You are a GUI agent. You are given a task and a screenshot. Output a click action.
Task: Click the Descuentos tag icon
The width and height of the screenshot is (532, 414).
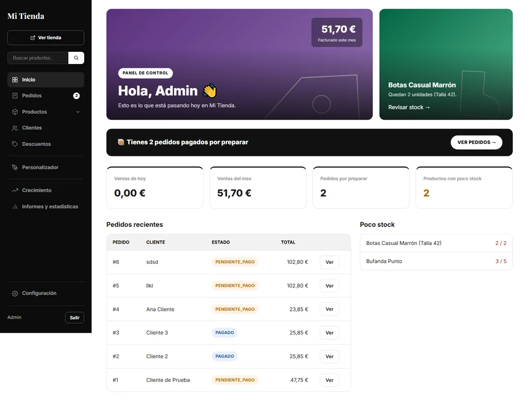coord(15,144)
